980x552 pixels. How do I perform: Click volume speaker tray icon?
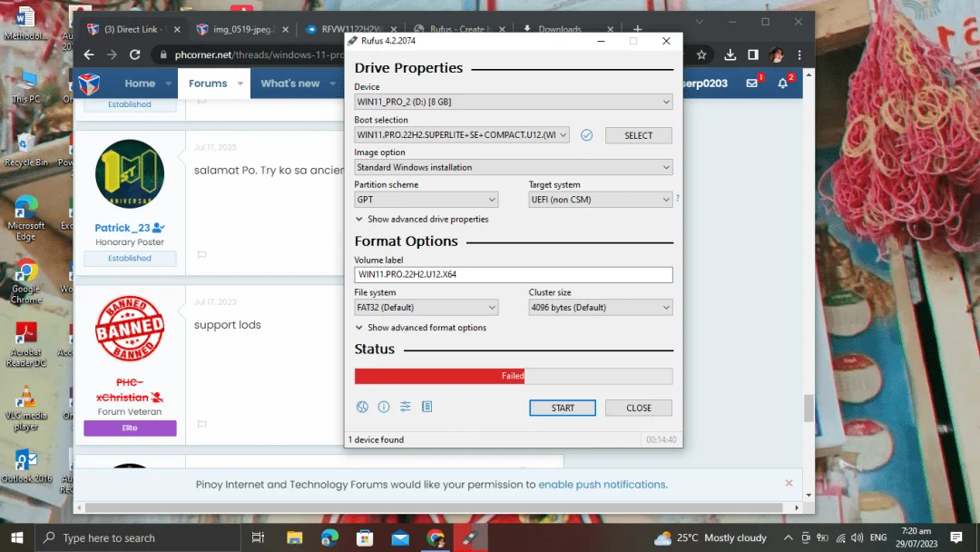tap(857, 537)
